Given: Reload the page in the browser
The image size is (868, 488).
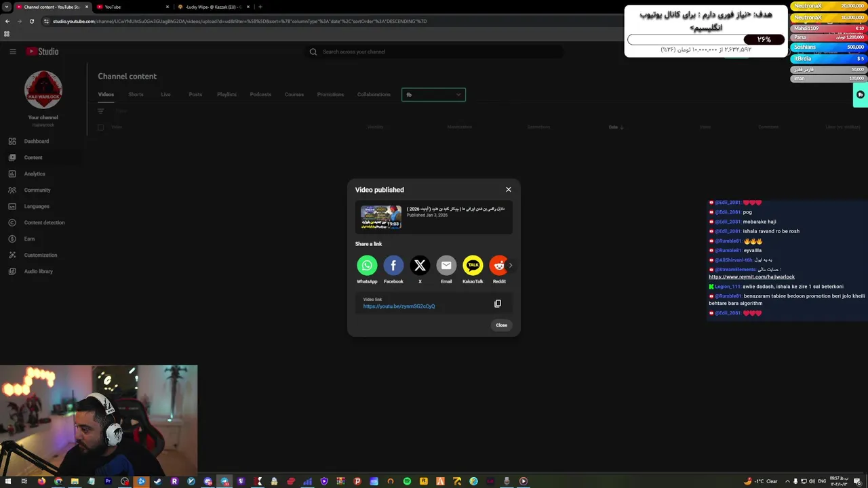Looking at the screenshot, I should click(31, 21).
